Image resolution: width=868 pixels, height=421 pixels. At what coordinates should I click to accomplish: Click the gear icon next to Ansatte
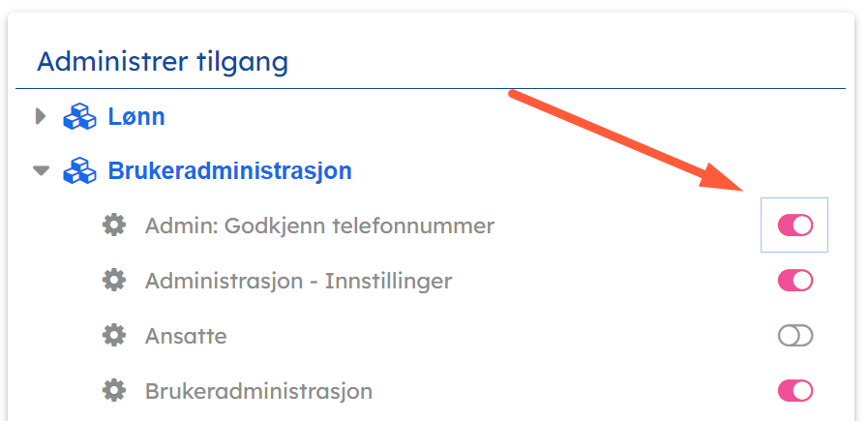tap(114, 336)
